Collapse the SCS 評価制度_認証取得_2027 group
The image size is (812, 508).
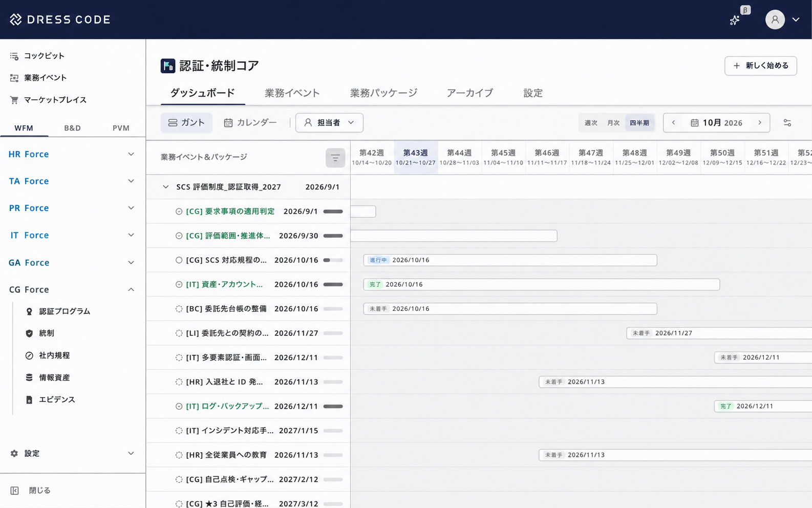[165, 187]
